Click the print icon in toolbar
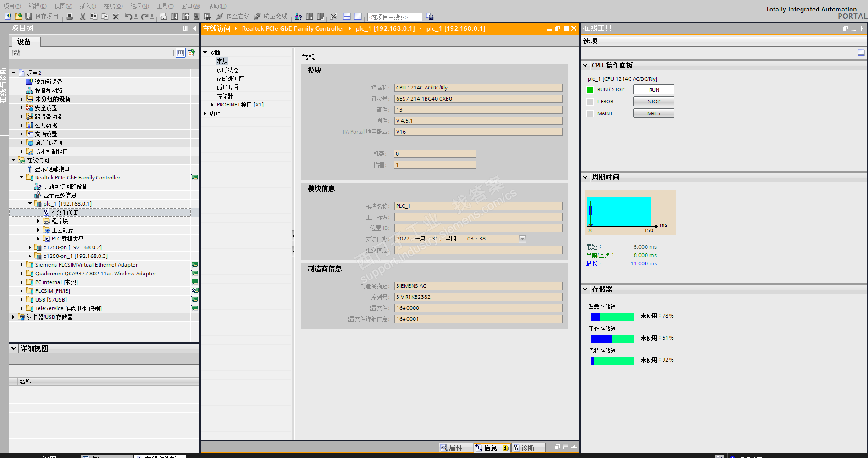The width and height of the screenshot is (868, 458). 70,17
